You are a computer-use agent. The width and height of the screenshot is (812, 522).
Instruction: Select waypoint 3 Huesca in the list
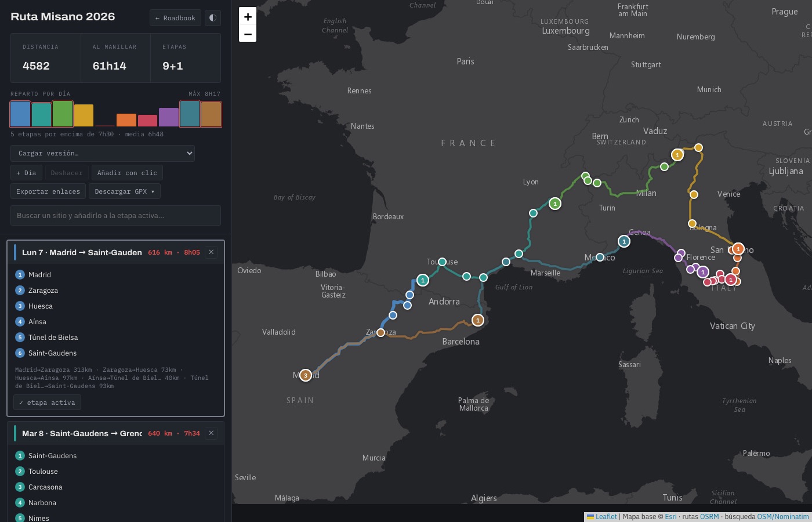115,306
